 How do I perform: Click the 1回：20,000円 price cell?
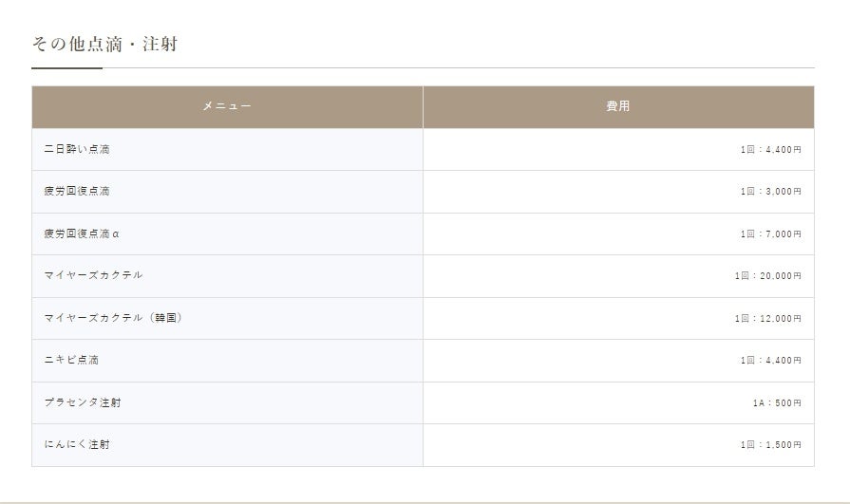click(x=768, y=276)
